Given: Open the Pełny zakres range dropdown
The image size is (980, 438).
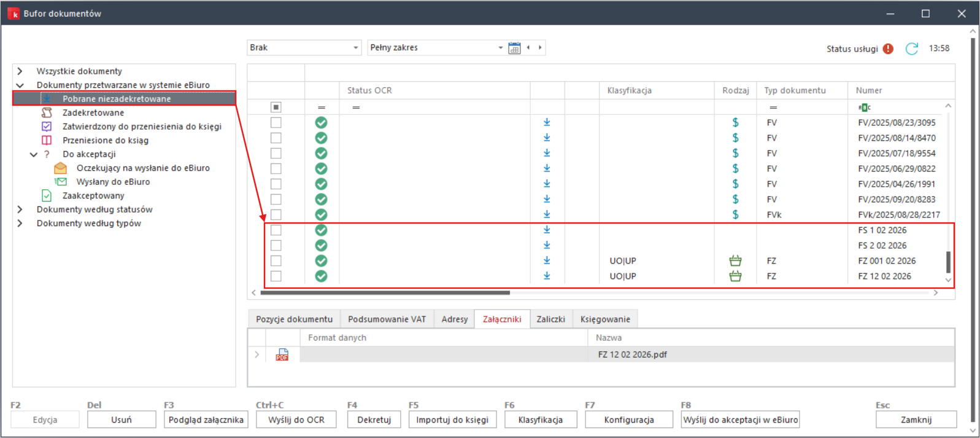Looking at the screenshot, I should coord(500,48).
